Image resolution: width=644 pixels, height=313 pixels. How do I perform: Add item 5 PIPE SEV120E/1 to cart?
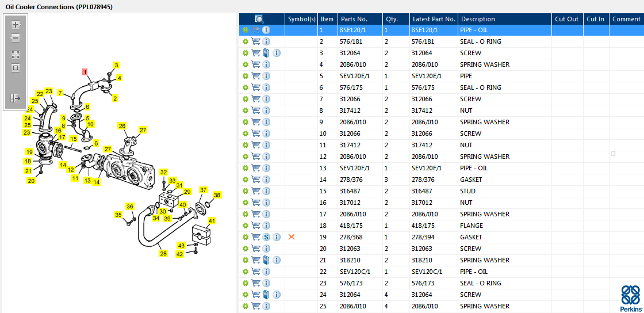[256, 76]
